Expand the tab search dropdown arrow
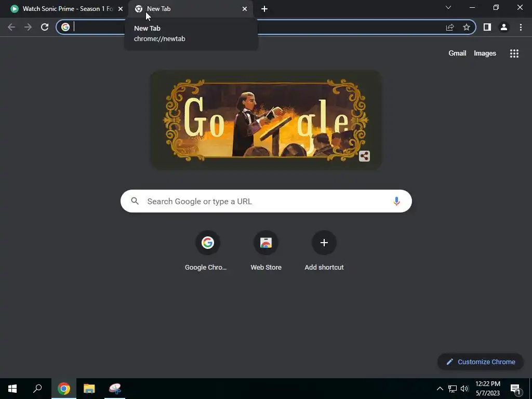This screenshot has height=399, width=532. pyautogui.click(x=448, y=7)
